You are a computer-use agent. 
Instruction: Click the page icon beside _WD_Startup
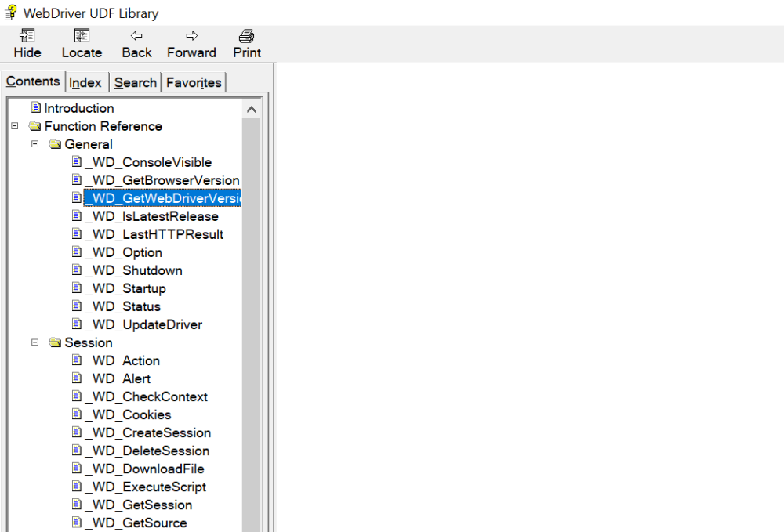click(x=77, y=288)
